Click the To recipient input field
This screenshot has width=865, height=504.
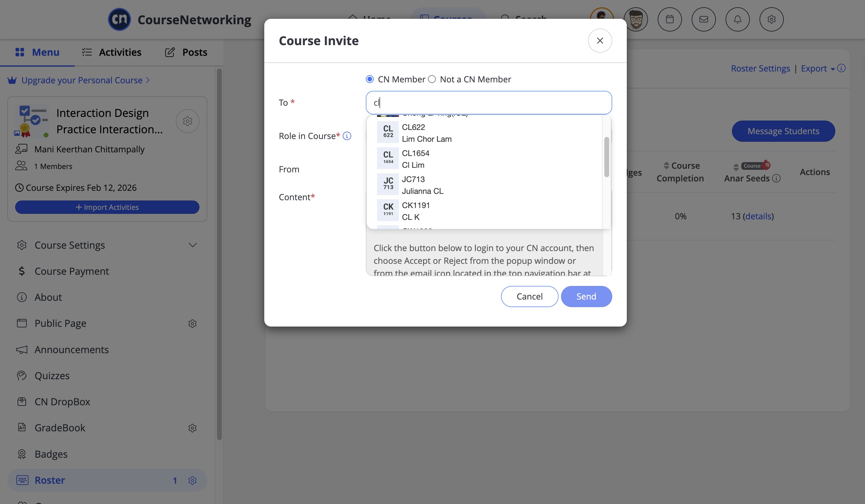[x=489, y=103]
